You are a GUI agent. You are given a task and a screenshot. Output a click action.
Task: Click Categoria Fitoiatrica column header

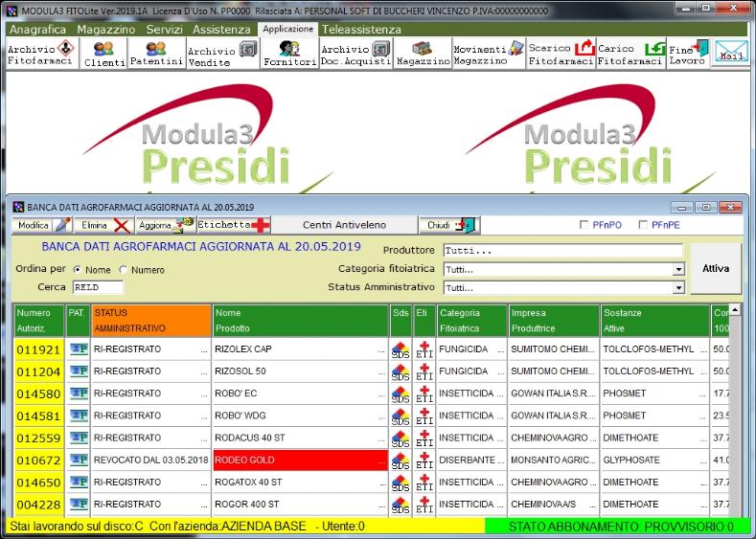coord(472,321)
